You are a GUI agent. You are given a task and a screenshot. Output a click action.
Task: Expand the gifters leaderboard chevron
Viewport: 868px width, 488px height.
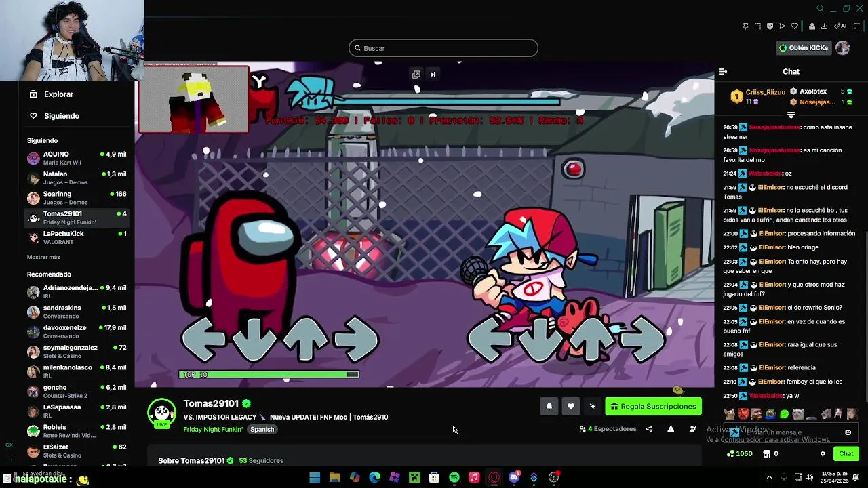click(791, 115)
